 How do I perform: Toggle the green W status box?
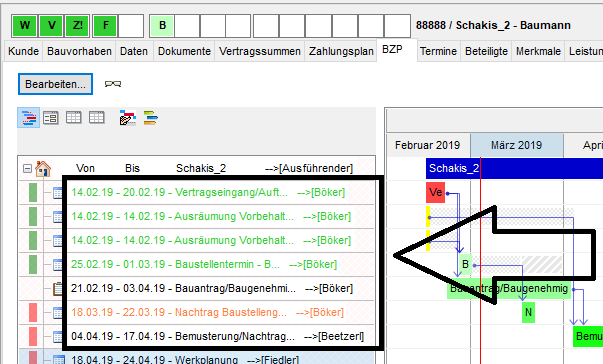click(x=24, y=26)
